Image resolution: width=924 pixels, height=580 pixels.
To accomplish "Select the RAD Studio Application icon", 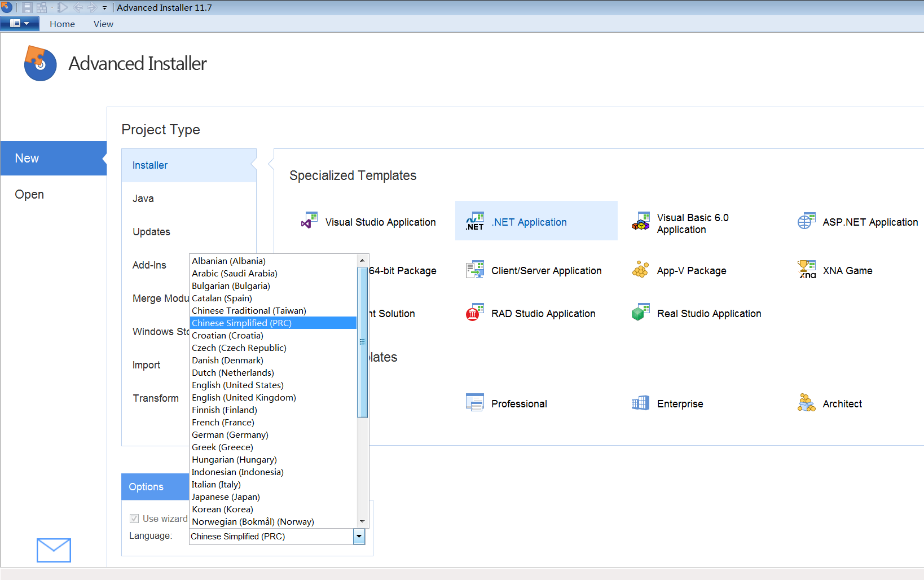I will click(475, 313).
